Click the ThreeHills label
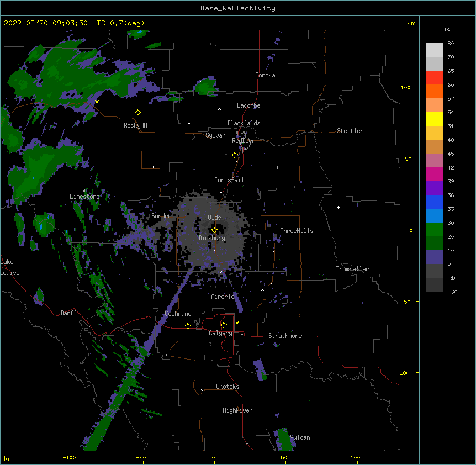Viewport: 476px width, 465px height. click(x=297, y=231)
